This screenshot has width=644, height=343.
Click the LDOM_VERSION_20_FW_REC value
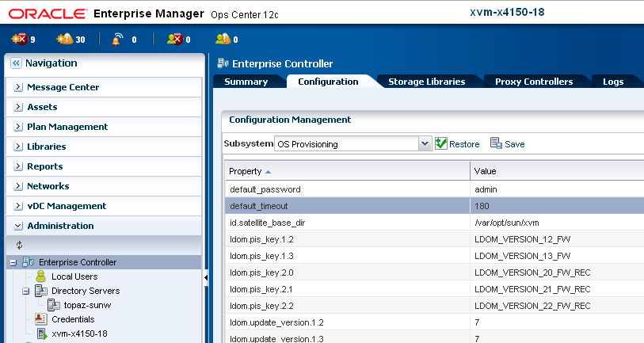(532, 272)
